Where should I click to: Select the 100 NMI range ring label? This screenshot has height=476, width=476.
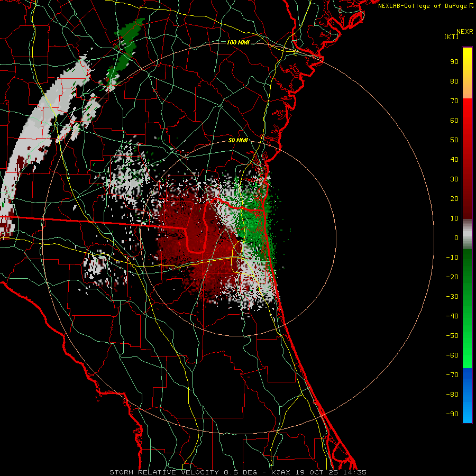[238, 42]
